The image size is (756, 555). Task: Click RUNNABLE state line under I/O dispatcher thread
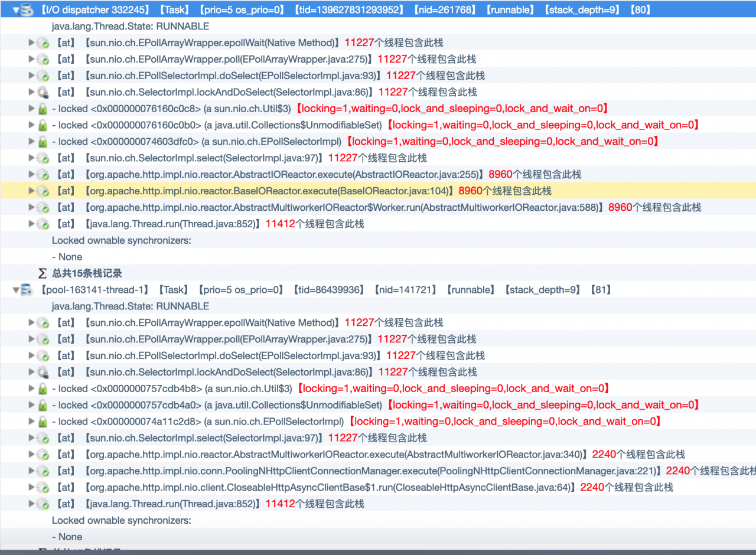[131, 26]
